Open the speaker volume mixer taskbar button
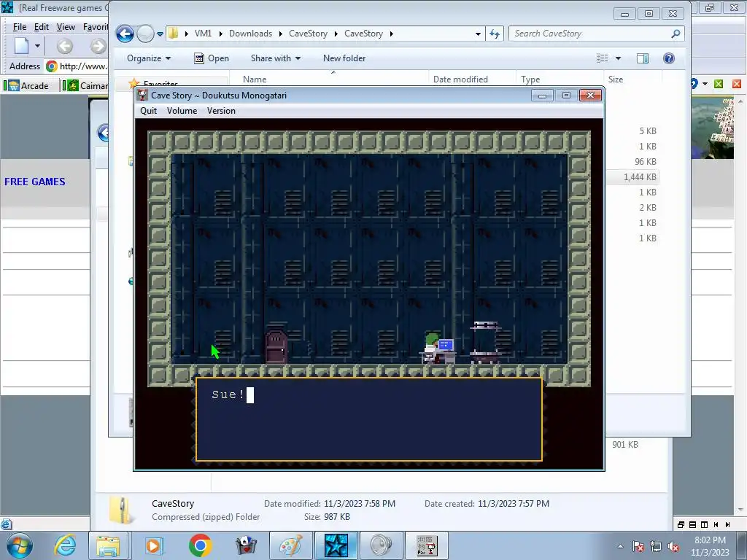The height and width of the screenshot is (560, 747). [381, 545]
